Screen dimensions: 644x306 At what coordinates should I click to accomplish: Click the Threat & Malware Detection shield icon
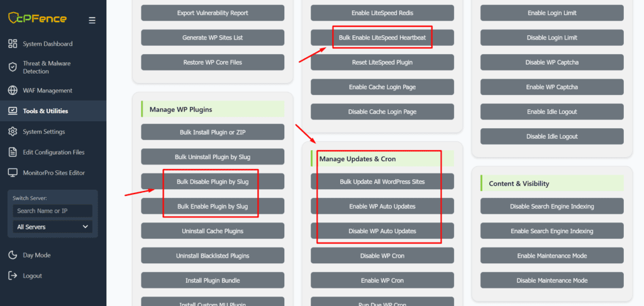[x=13, y=67]
